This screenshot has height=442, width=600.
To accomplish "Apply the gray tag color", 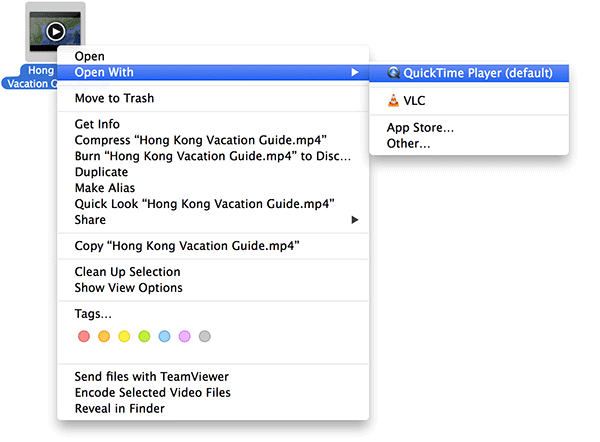I will (x=205, y=336).
